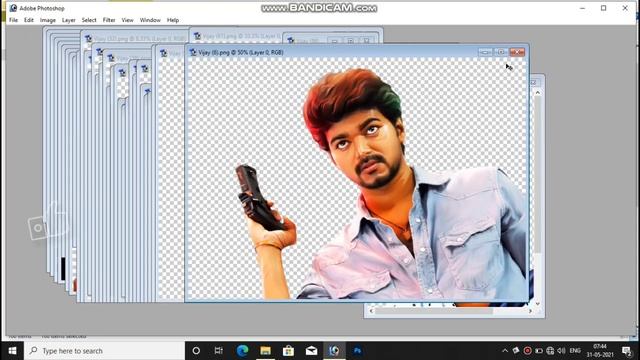
Task: Open the Select menu
Action: (89, 20)
